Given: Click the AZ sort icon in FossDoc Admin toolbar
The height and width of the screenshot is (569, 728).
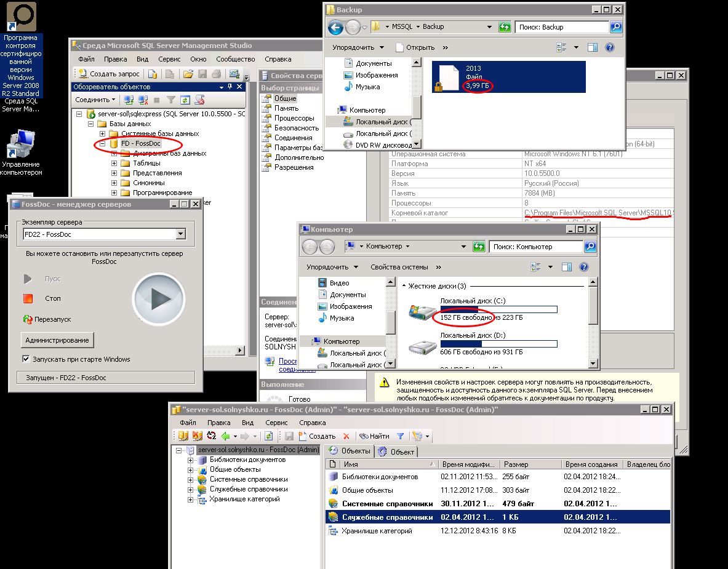Looking at the screenshot, I should click(x=211, y=436).
